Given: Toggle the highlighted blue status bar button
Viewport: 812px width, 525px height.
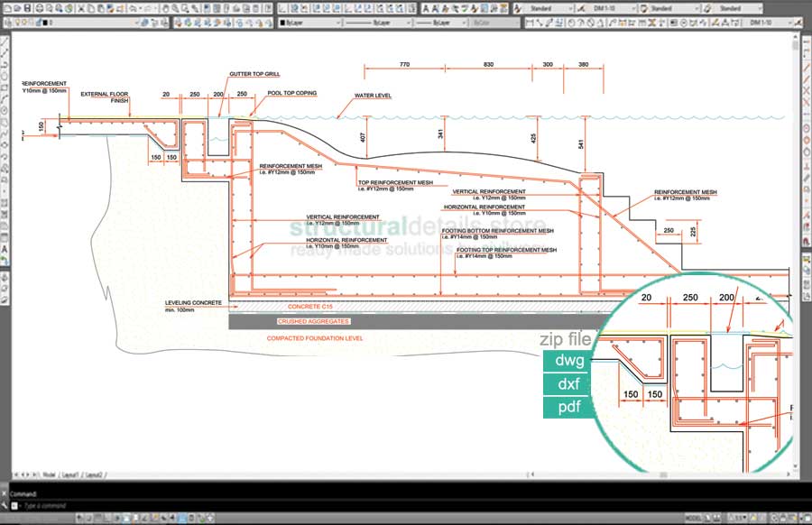Looking at the screenshot, I should (x=183, y=519).
